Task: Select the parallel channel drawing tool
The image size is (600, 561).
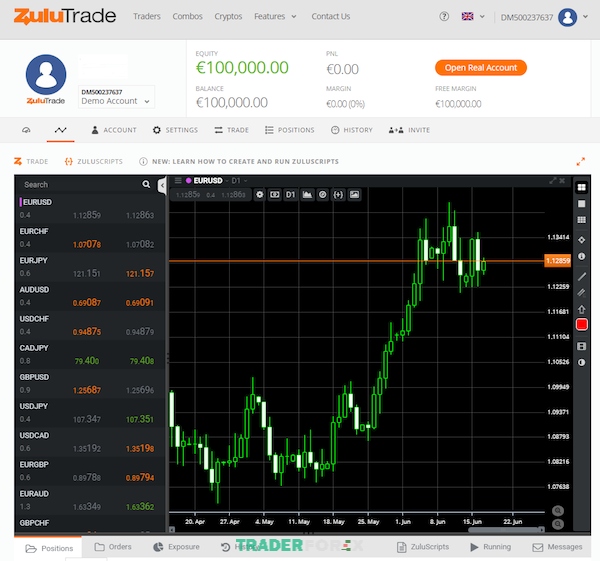Action: click(x=581, y=293)
